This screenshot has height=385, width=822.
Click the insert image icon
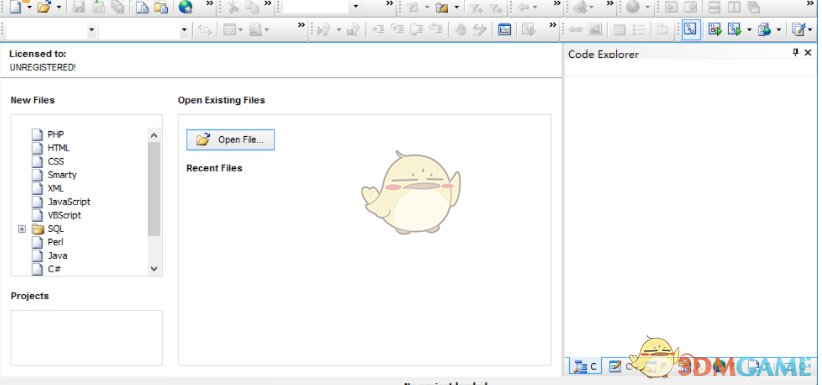[595, 30]
